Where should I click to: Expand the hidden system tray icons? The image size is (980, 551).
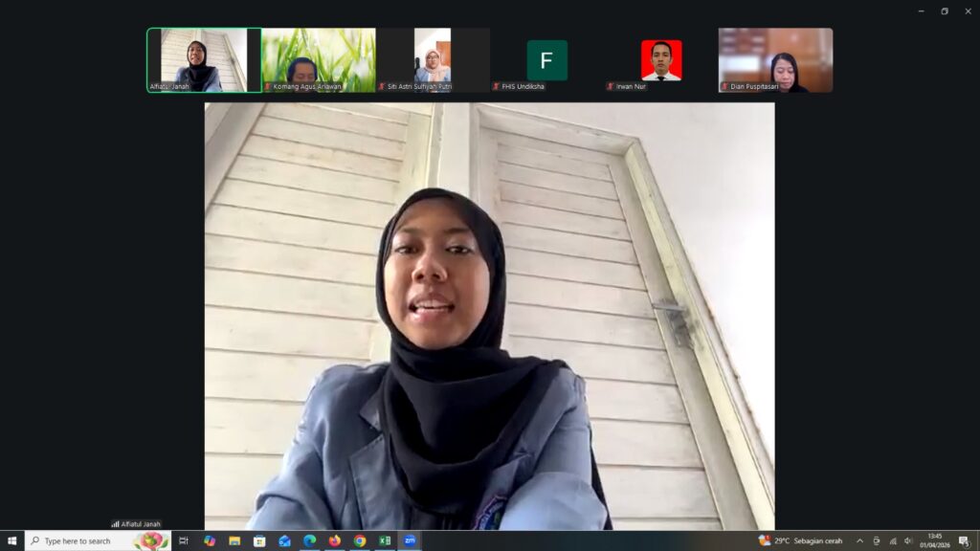(x=859, y=540)
